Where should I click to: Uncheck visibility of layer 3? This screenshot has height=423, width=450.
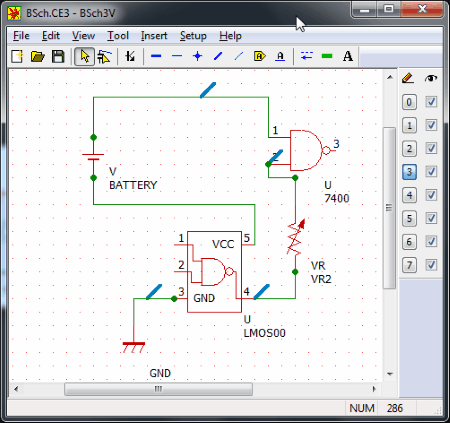pyautogui.click(x=431, y=172)
